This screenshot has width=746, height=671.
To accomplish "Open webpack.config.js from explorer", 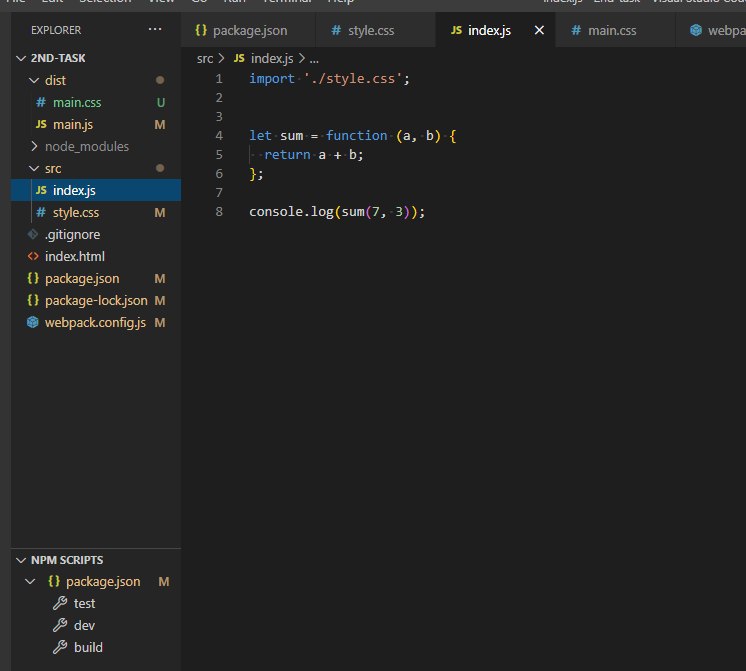I will [95, 322].
